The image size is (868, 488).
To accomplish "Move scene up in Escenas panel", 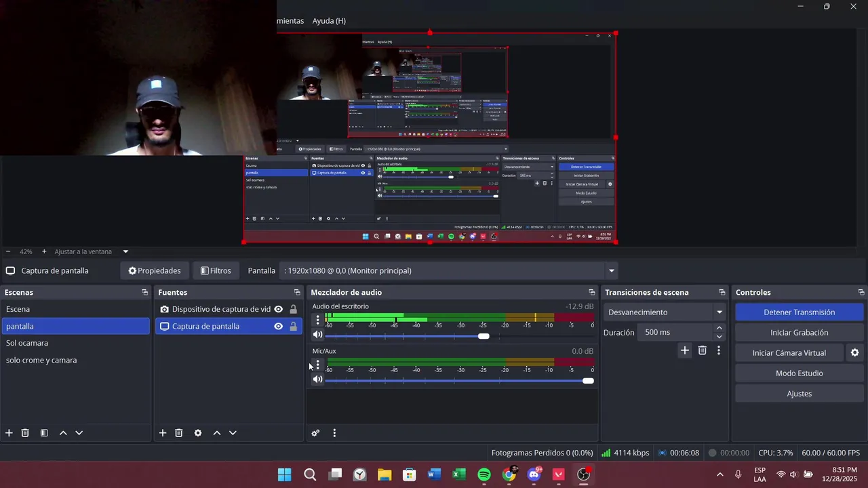I will pyautogui.click(x=63, y=433).
